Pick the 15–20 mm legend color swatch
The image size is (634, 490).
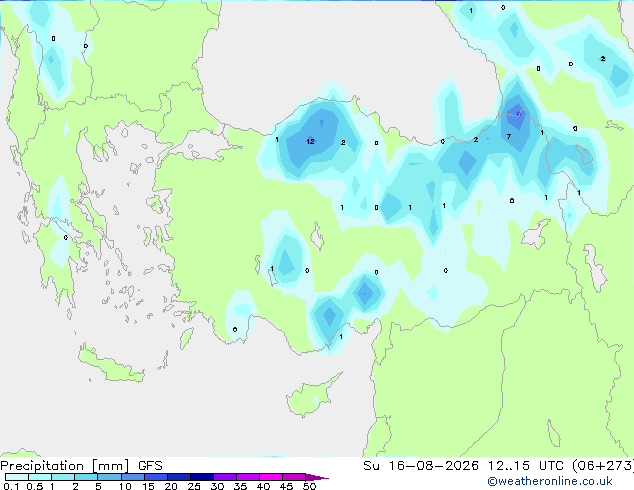pyautogui.click(x=155, y=477)
